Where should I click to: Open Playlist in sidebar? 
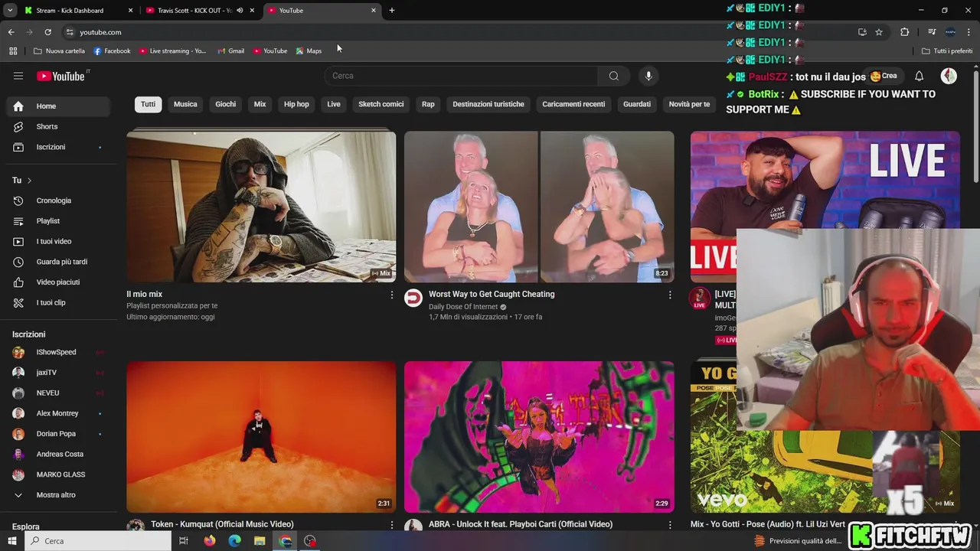click(58, 221)
